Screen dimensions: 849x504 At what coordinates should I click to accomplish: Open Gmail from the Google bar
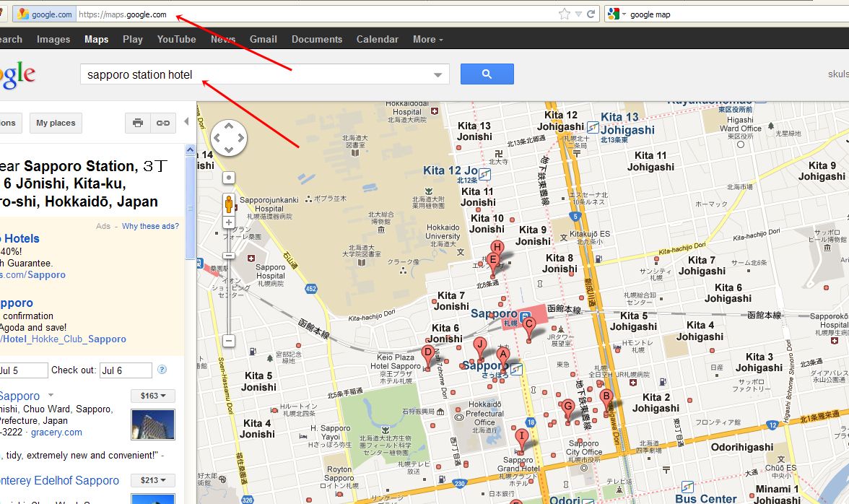(263, 39)
